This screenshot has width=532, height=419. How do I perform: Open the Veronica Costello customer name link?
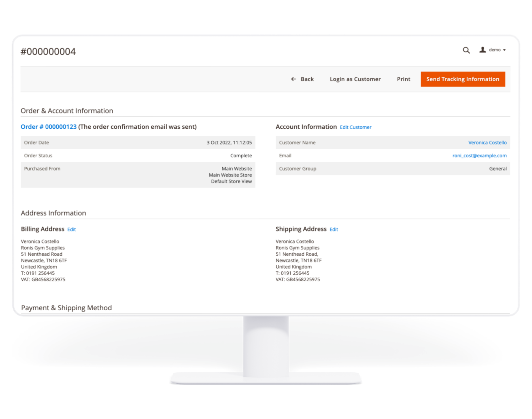pyautogui.click(x=487, y=143)
